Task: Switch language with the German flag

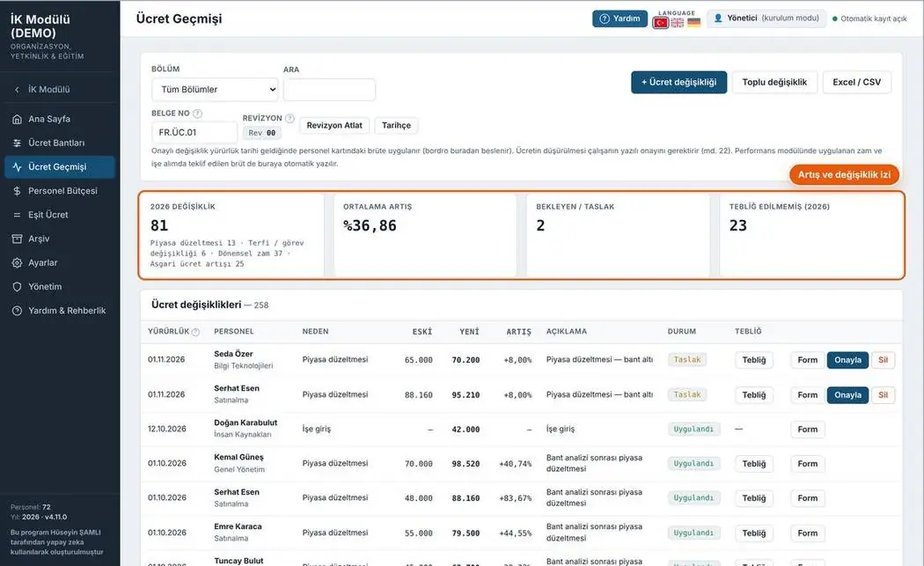Action: tap(694, 23)
